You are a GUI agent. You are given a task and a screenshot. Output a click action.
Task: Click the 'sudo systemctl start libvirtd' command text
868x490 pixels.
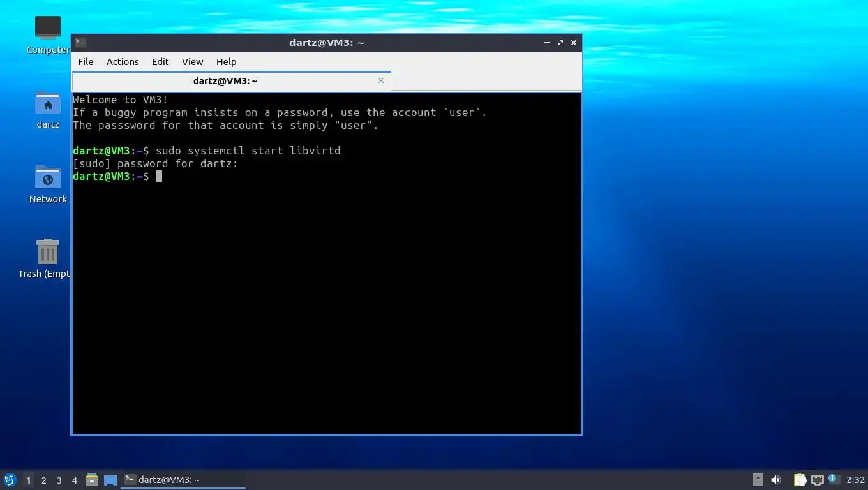tap(248, 151)
